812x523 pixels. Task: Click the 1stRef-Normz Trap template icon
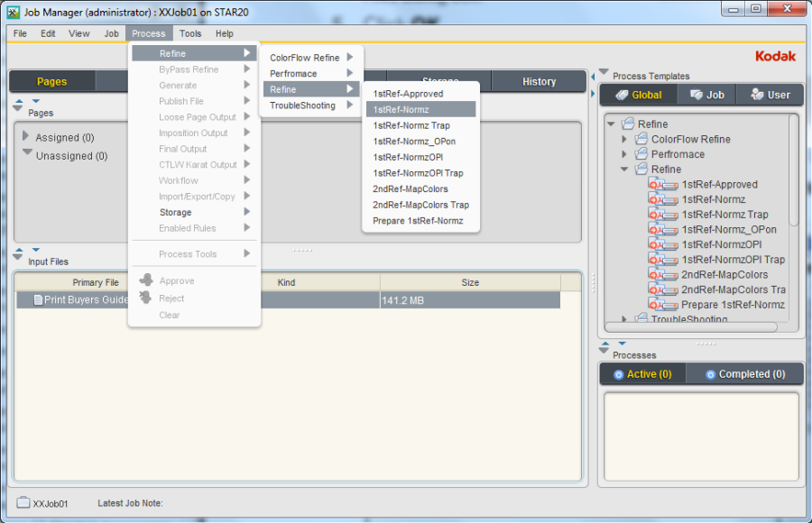(x=663, y=215)
